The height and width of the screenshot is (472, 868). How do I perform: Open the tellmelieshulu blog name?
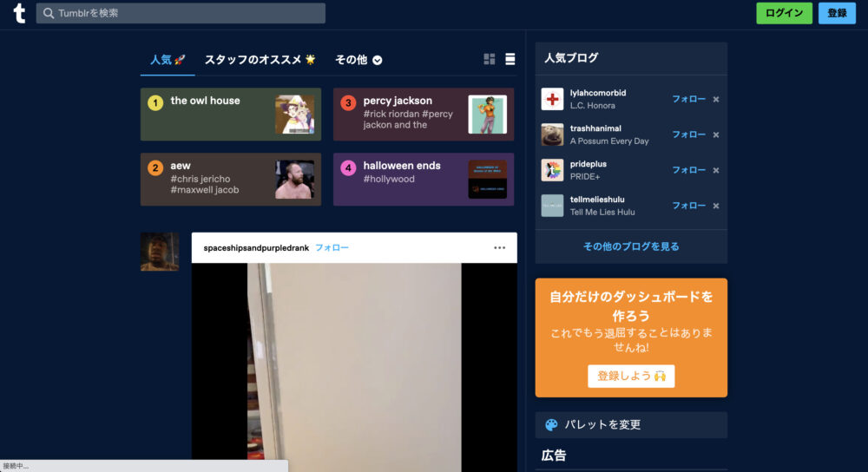click(x=597, y=200)
